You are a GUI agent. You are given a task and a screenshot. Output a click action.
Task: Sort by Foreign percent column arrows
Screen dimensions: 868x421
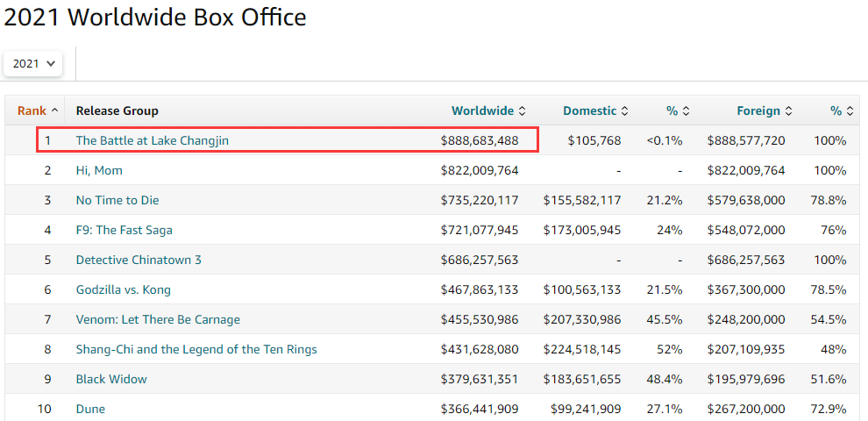coord(850,111)
